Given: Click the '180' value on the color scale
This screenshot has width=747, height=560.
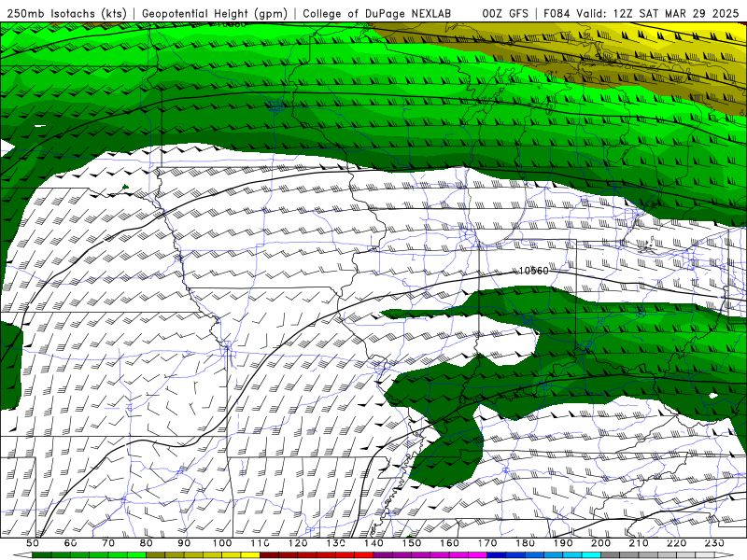Looking at the screenshot, I should click(x=525, y=543).
